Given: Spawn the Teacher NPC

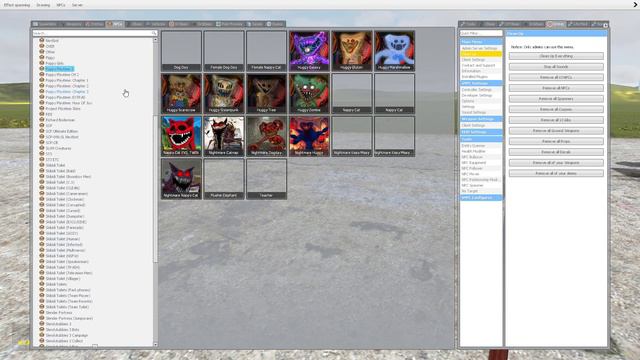Looking at the screenshot, I should click(x=267, y=179).
